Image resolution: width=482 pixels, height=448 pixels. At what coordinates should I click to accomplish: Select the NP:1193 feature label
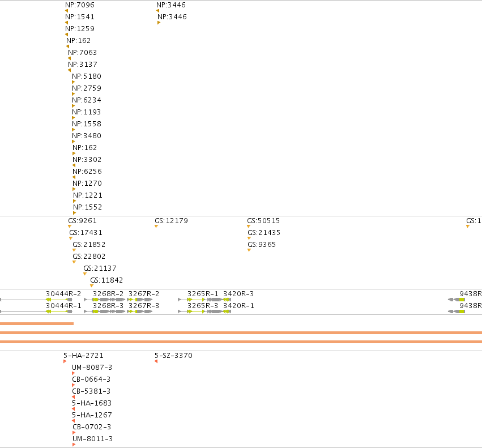(x=87, y=112)
